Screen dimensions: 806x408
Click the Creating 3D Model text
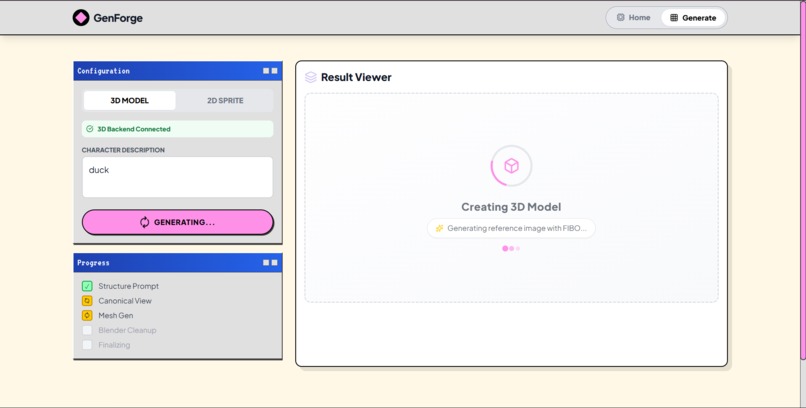tap(511, 207)
